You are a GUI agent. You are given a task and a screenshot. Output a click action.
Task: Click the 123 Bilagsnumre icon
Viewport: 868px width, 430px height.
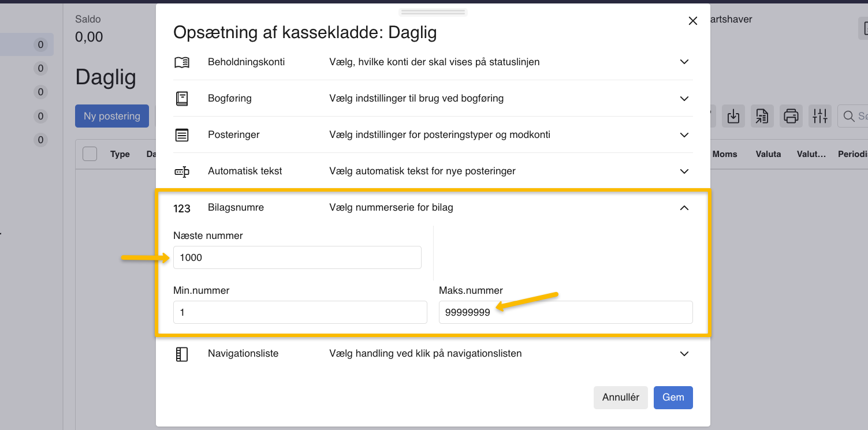coord(182,208)
